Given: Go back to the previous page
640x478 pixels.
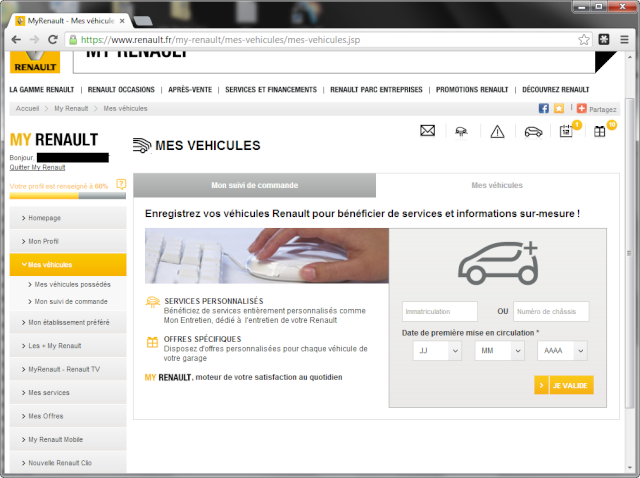Looking at the screenshot, I should tap(16, 40).
